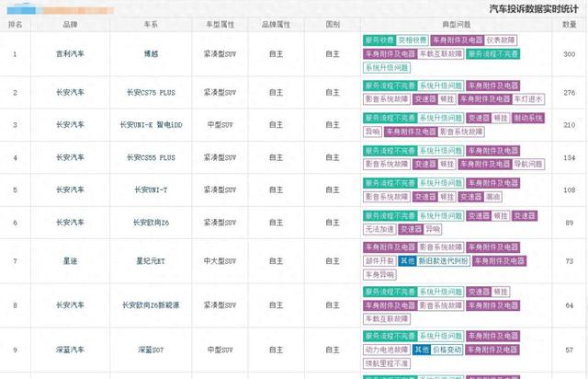
Task: Click 中型SUV in the 长安UNI-K row
Action: tap(220, 125)
